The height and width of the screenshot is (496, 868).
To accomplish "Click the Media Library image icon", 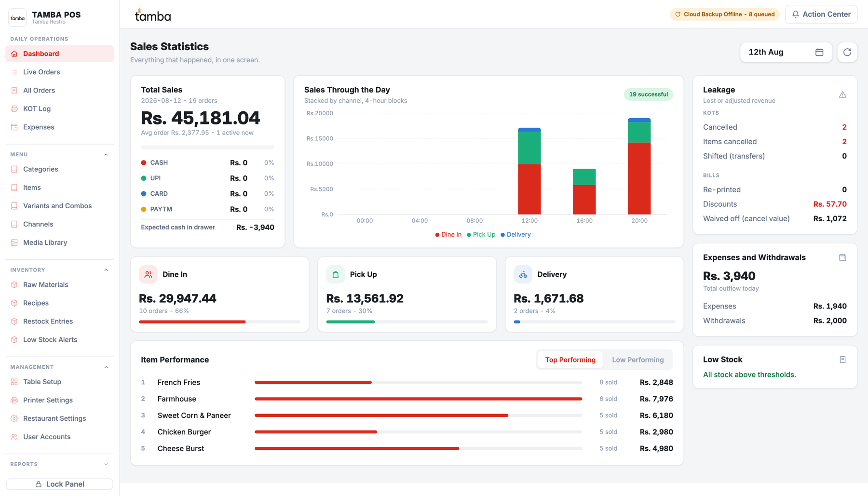I will pyautogui.click(x=14, y=243).
